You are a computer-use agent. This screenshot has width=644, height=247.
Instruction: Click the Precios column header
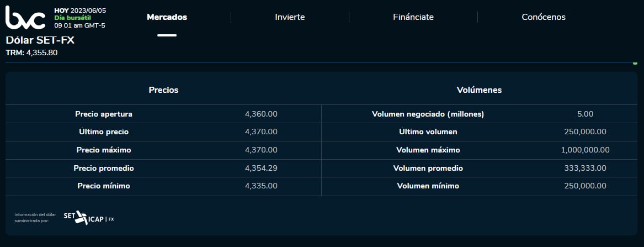point(163,90)
